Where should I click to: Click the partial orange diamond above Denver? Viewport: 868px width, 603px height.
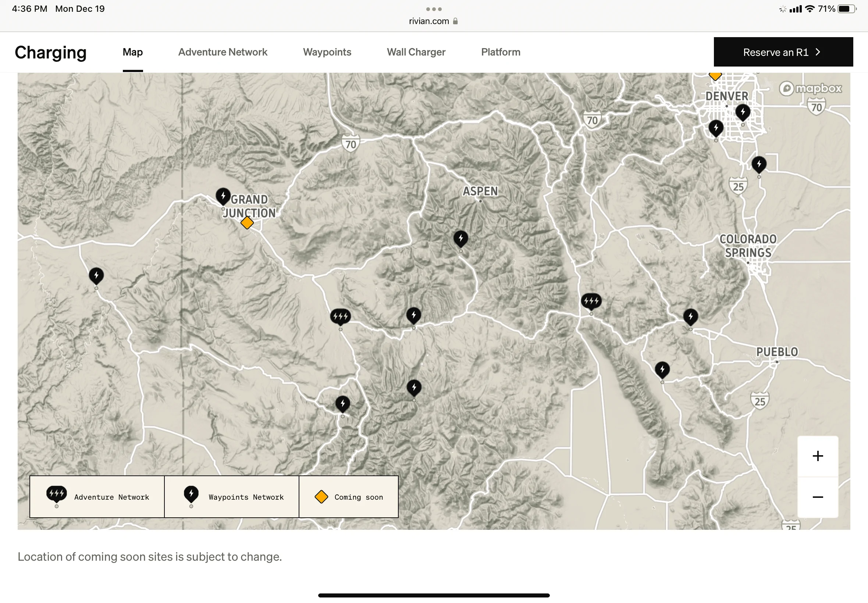715,76
